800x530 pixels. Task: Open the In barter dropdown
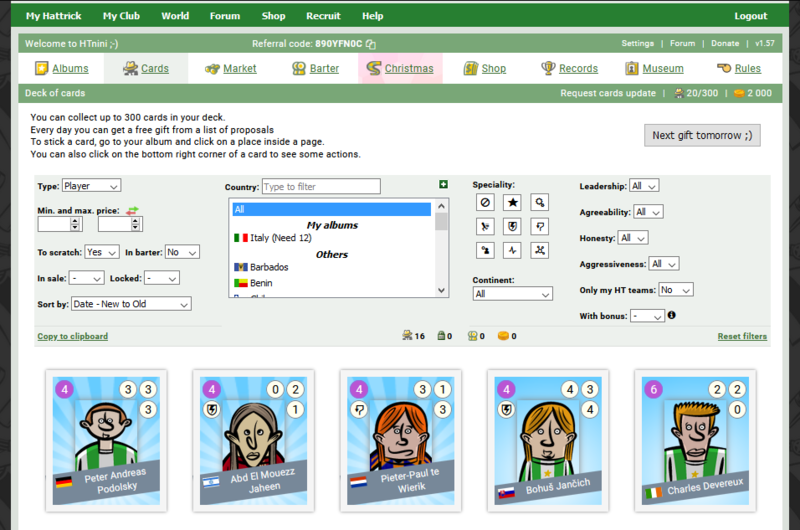(182, 252)
